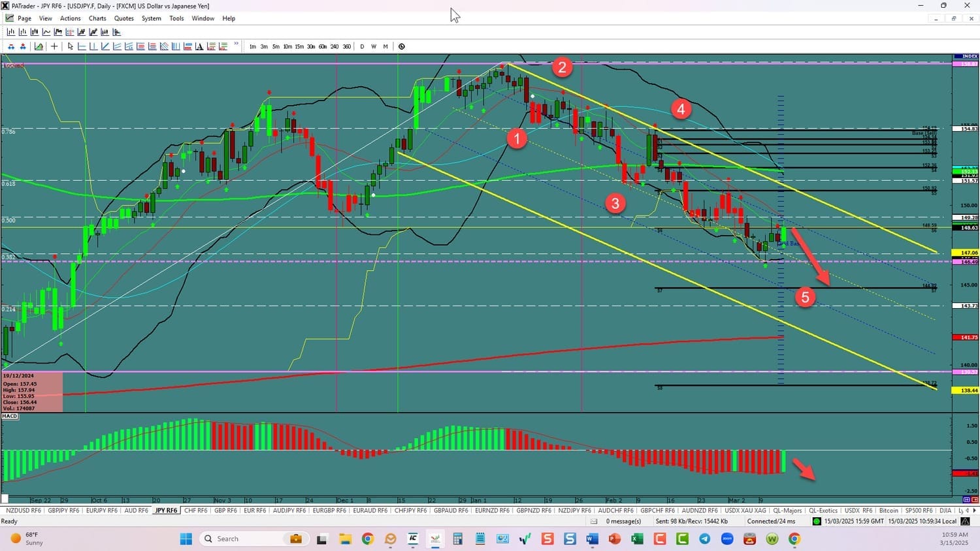Open the Windows Start menu
This screenshot has height=551, width=980.
coord(186,539)
